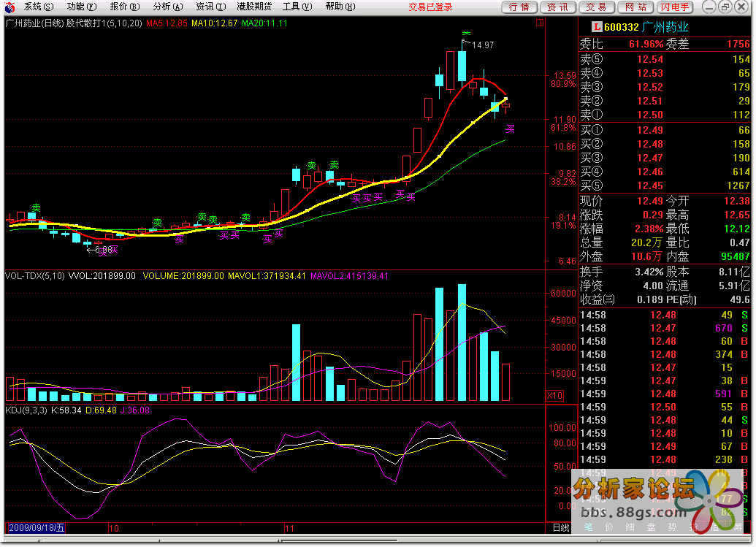Click the 交易 button
This screenshot has width=756, height=547.
[x=597, y=7]
